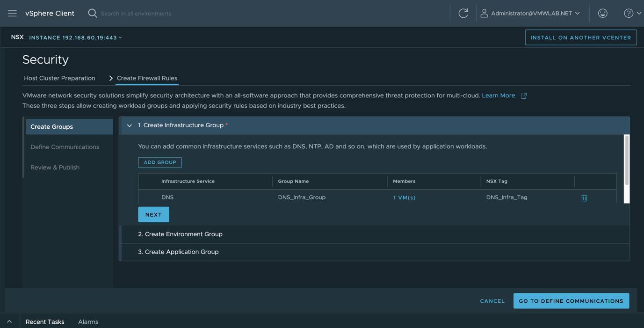The width and height of the screenshot is (644, 328).
Task: Go to Define Communications step in sidebar
Action: pyautogui.click(x=65, y=147)
